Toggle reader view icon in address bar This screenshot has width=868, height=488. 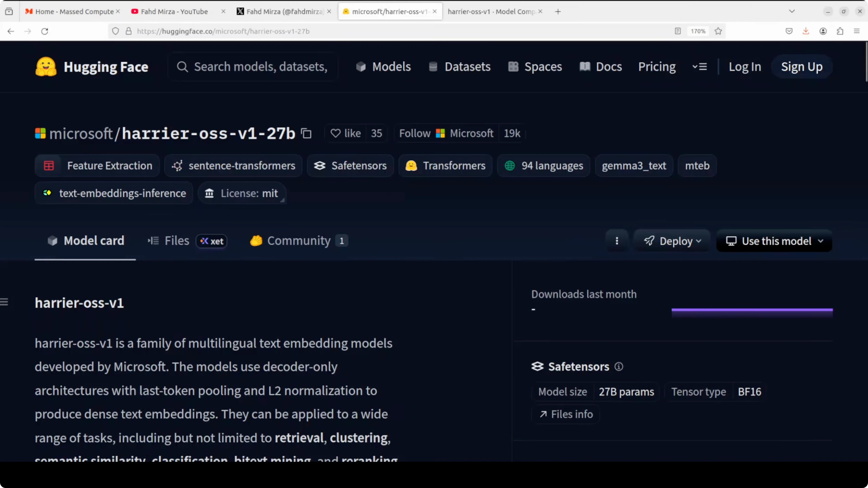point(678,31)
